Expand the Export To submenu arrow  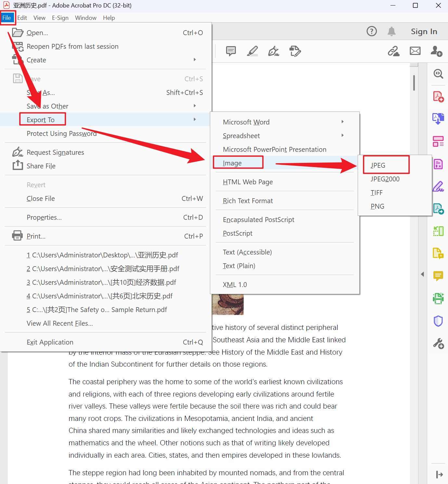point(195,119)
